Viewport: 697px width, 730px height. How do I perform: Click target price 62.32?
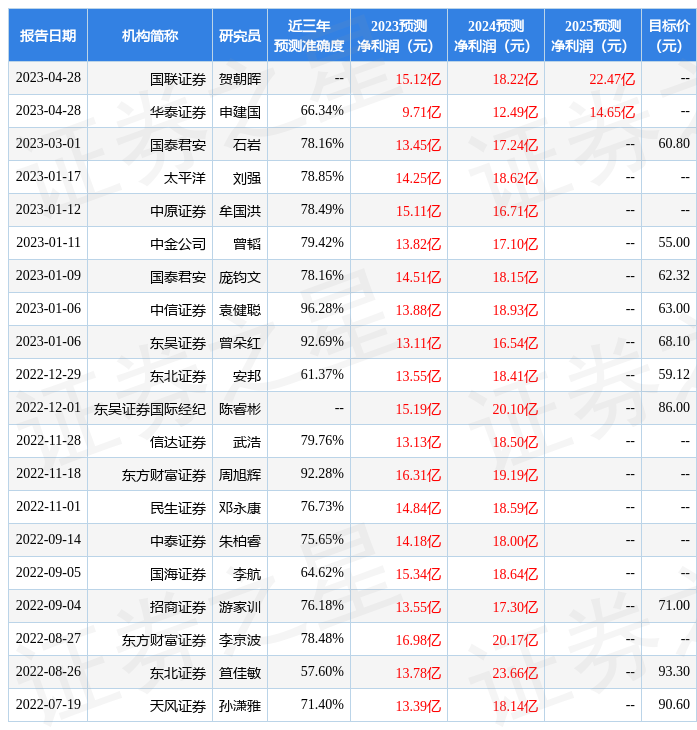click(674, 276)
